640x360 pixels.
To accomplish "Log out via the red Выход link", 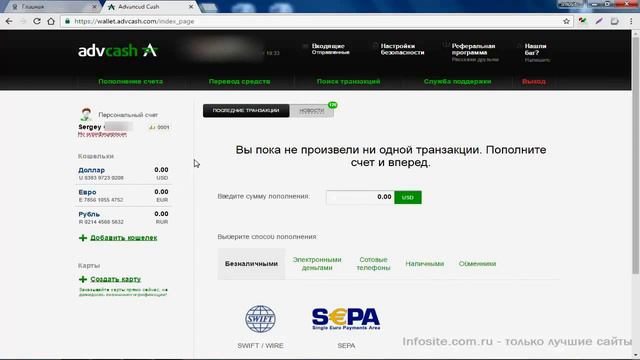I will (534, 82).
